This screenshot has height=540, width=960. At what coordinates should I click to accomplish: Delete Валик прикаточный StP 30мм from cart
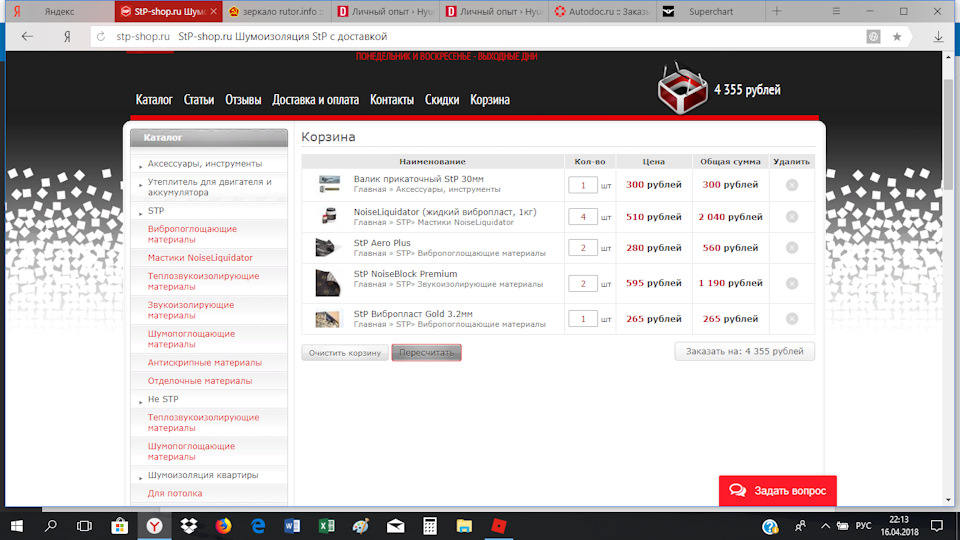(x=792, y=185)
